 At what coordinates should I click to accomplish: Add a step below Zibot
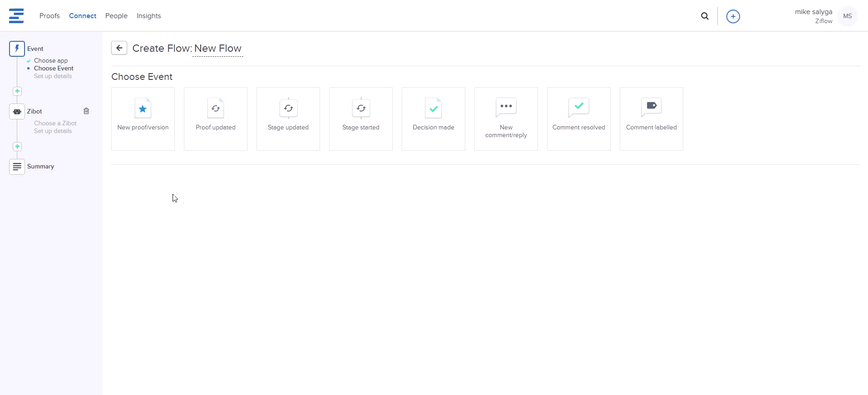(17, 147)
